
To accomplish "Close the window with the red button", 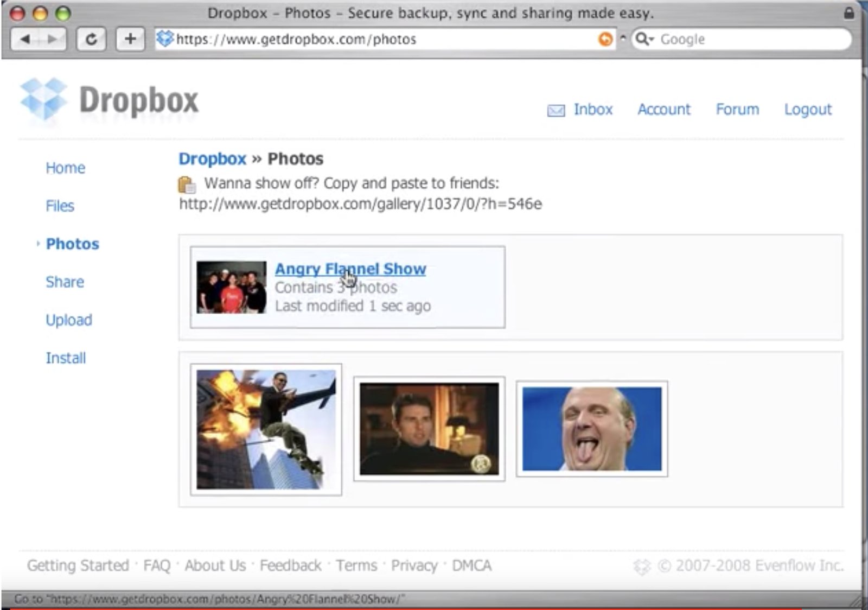I will 18,13.
